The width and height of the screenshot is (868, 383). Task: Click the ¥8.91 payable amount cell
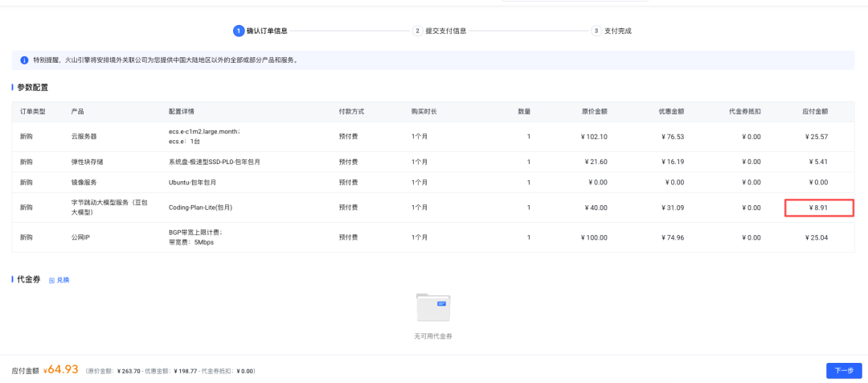coord(819,208)
